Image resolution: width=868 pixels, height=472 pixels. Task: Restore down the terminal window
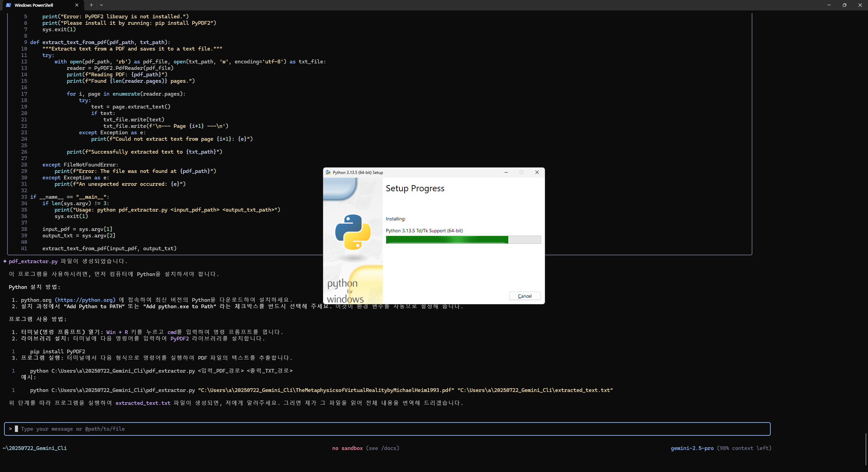pos(844,5)
